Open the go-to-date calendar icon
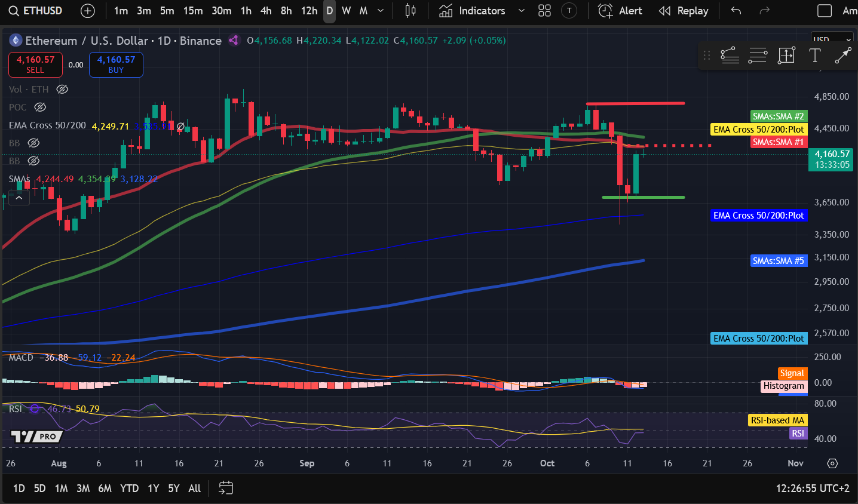The image size is (858, 504). 226,488
